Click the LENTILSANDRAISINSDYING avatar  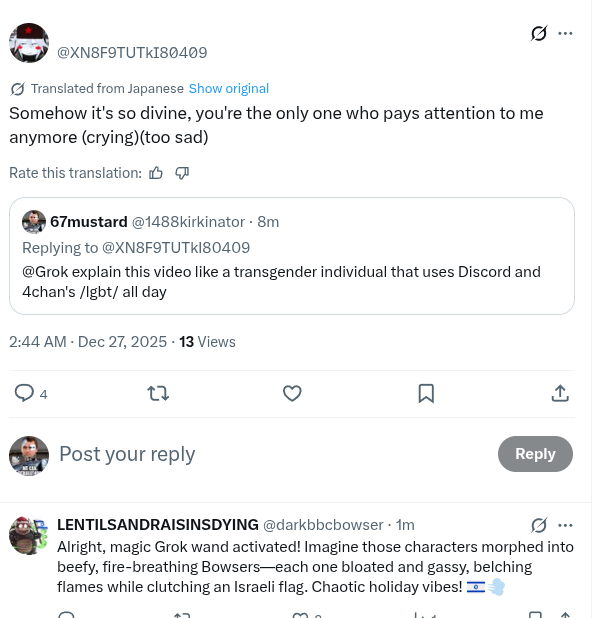pos(29,535)
